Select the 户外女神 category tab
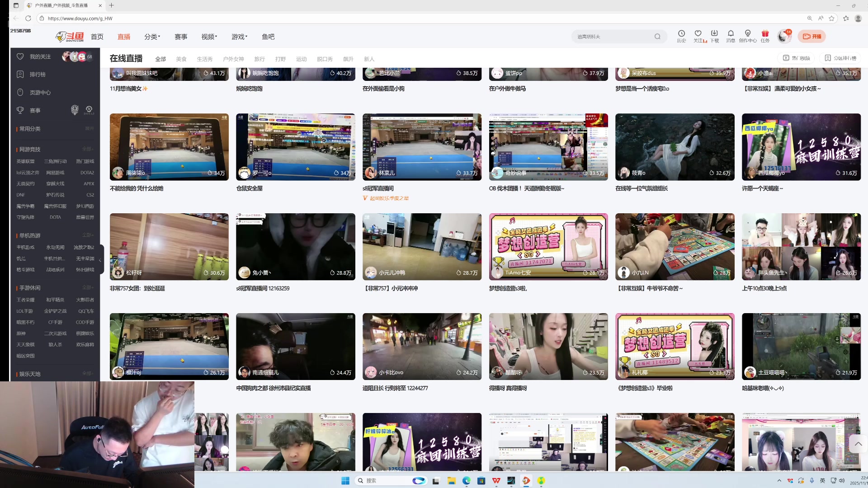The height and width of the screenshot is (488, 868). 233,59
